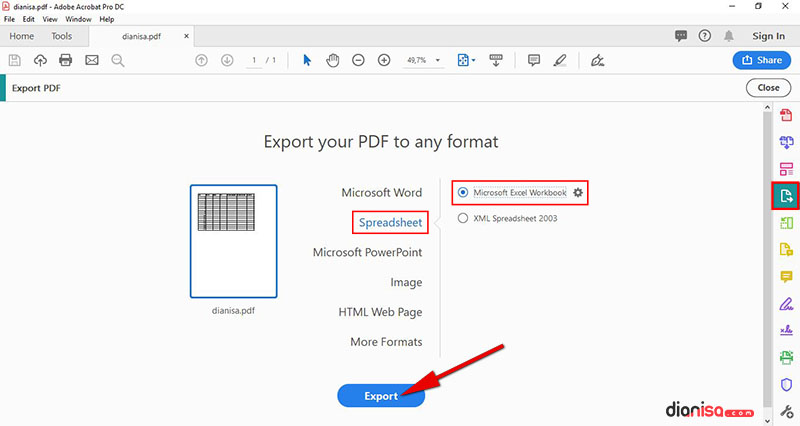
Task: Click the dianisa.pdf page thumbnail
Action: pyautogui.click(x=234, y=241)
